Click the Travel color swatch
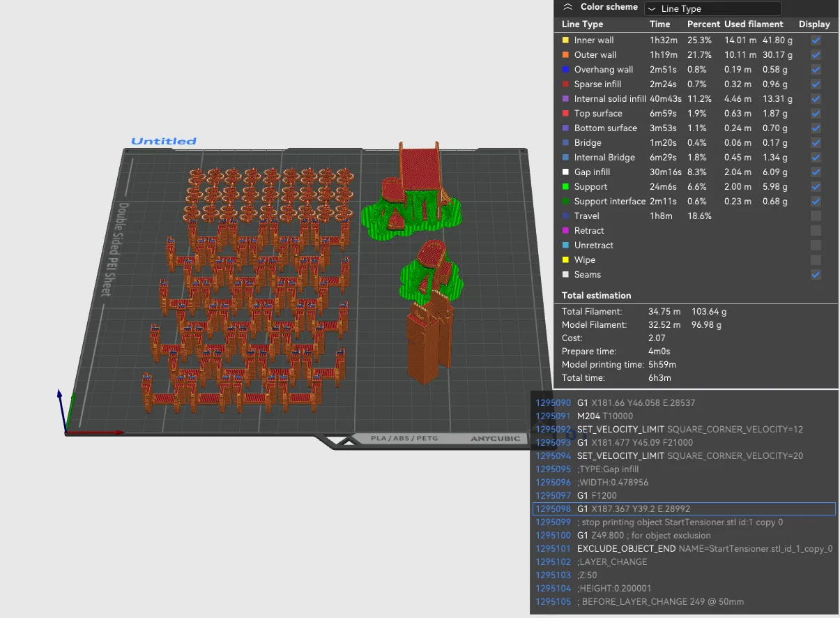The width and height of the screenshot is (840, 618). [x=566, y=216]
